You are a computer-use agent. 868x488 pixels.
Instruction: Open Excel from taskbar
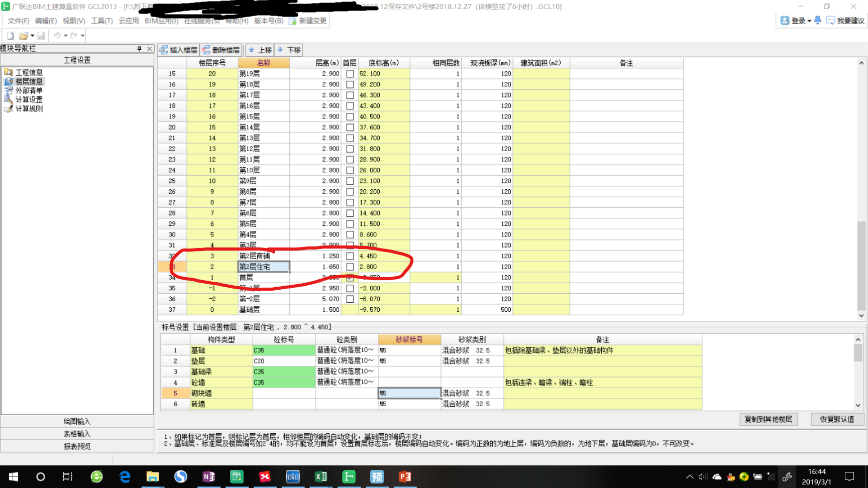coord(321,476)
